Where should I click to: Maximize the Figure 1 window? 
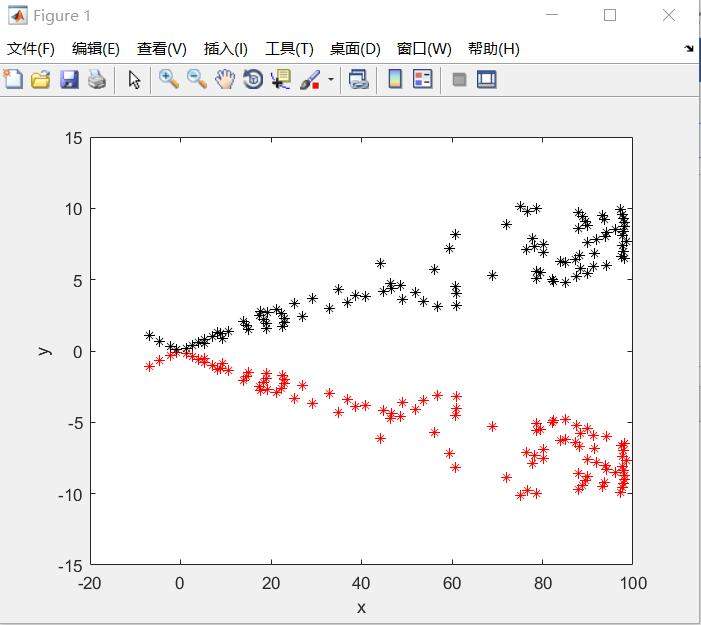(610, 15)
